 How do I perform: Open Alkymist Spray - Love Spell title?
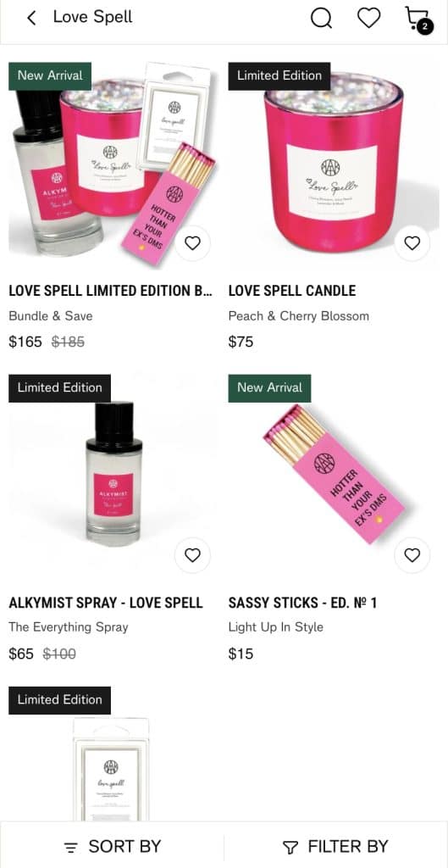[x=106, y=603]
